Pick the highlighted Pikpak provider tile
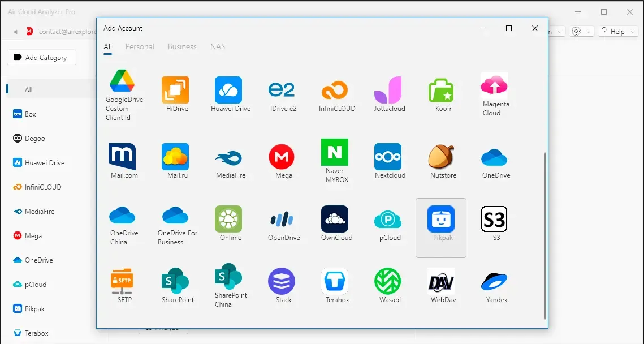644x344 pixels. point(441,227)
